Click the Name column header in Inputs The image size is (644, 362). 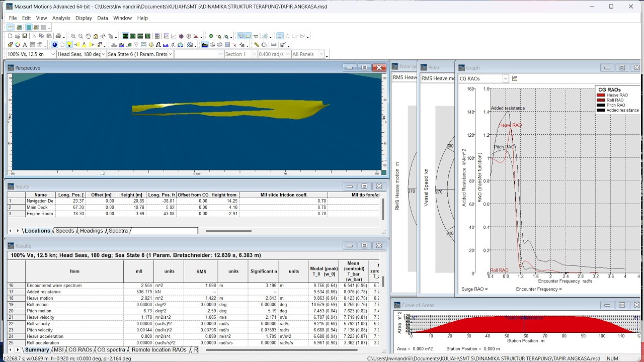coord(41,195)
